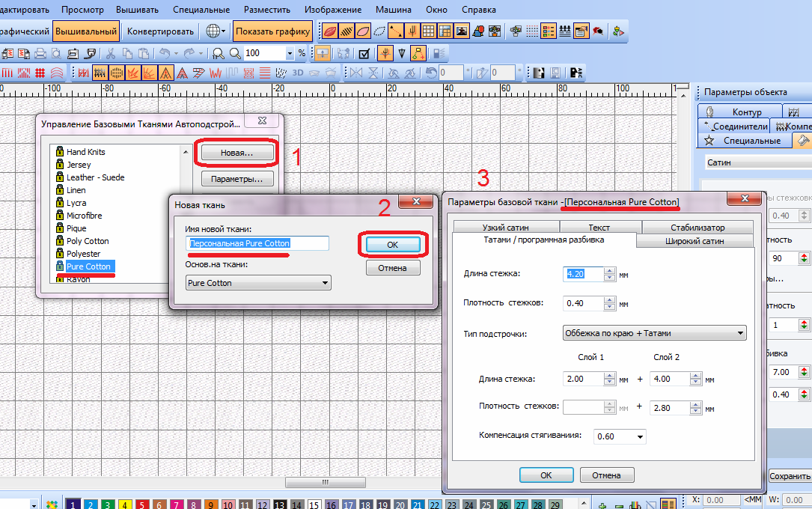
Task: Toggle the Показать графику button
Action: coord(272,31)
